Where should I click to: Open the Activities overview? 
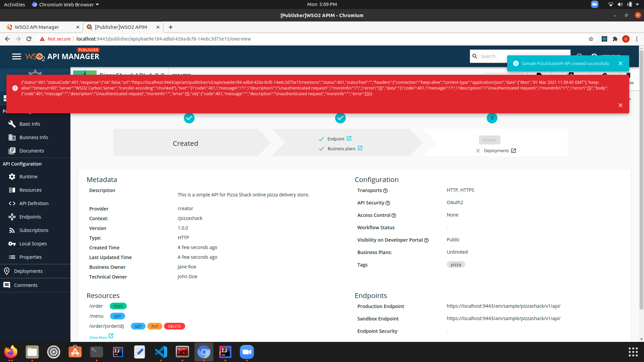click(x=14, y=4)
